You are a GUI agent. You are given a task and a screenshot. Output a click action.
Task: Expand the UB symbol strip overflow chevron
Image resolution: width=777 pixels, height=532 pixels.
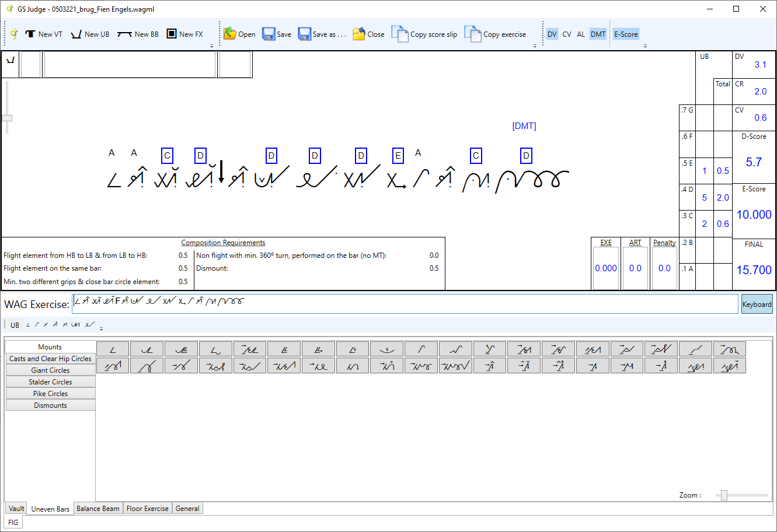pyautogui.click(x=100, y=328)
